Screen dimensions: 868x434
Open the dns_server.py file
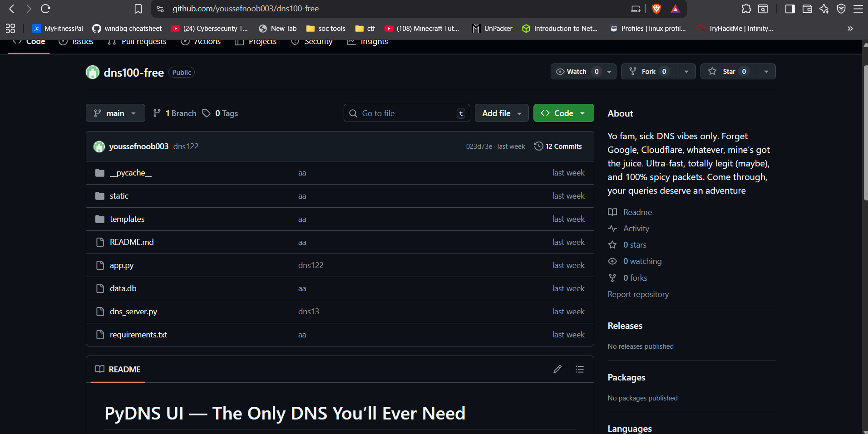pos(133,312)
